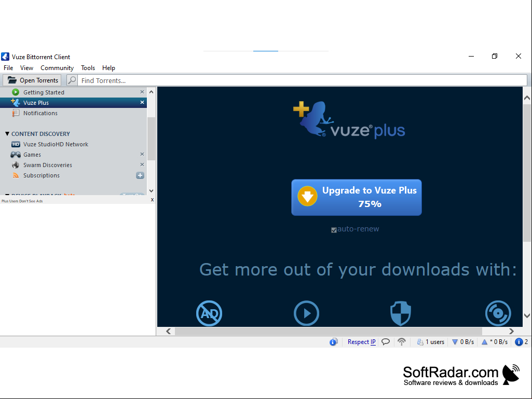Click the Respect IP link
This screenshot has height=399, width=532.
361,341
